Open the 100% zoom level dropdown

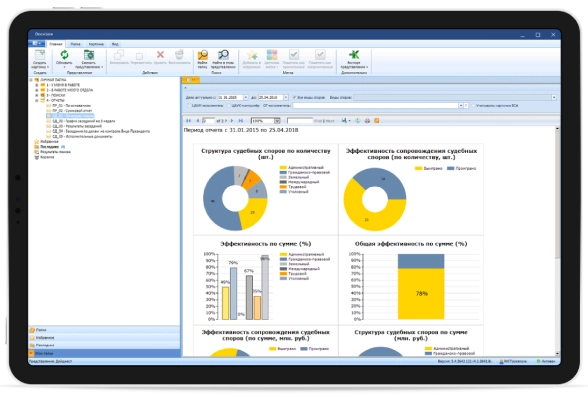click(x=277, y=121)
